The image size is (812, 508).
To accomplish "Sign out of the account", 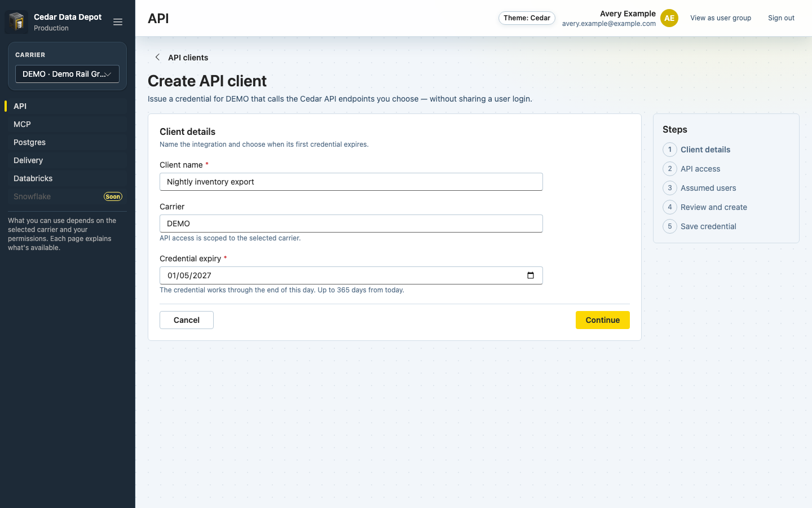I will [x=781, y=18].
